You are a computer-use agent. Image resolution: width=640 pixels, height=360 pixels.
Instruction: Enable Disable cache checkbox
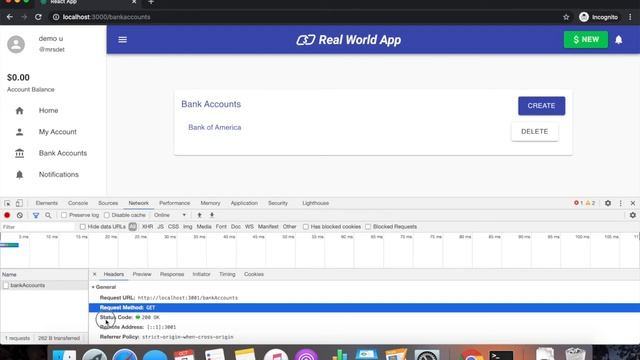coord(107,215)
